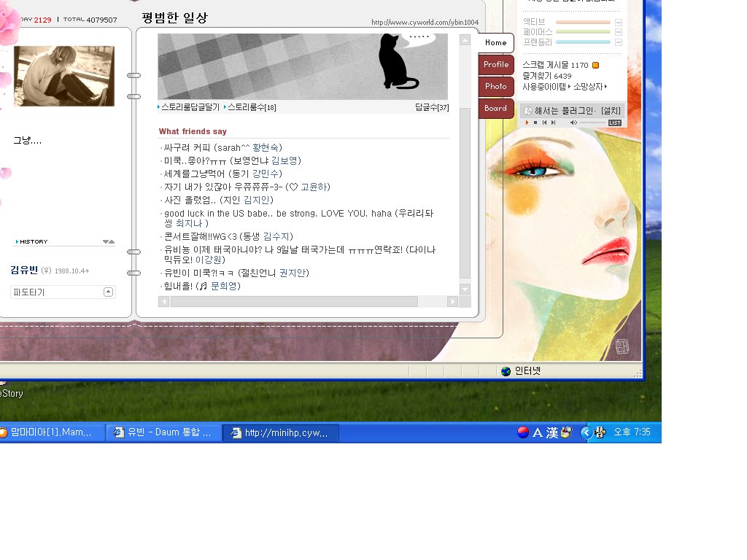Open friend link 김지인
This screenshot has width=747, height=560.
pyautogui.click(x=256, y=200)
